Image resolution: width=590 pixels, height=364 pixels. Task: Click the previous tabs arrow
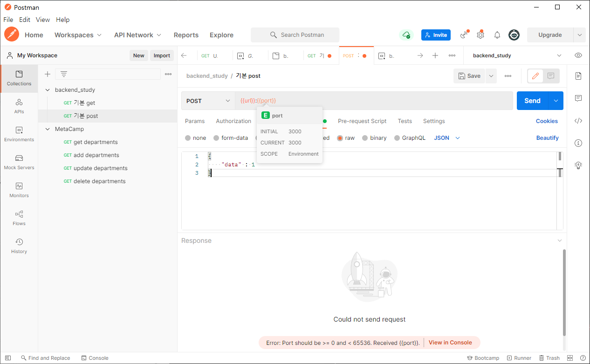184,55
